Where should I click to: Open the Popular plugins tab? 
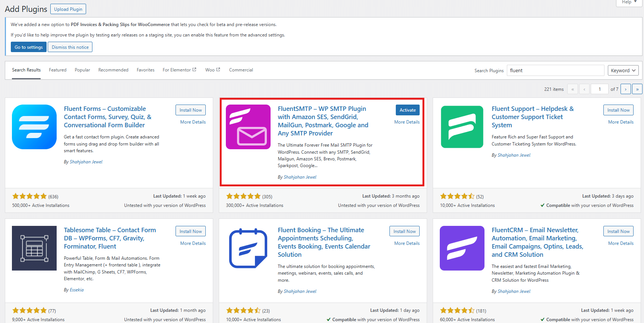point(82,70)
